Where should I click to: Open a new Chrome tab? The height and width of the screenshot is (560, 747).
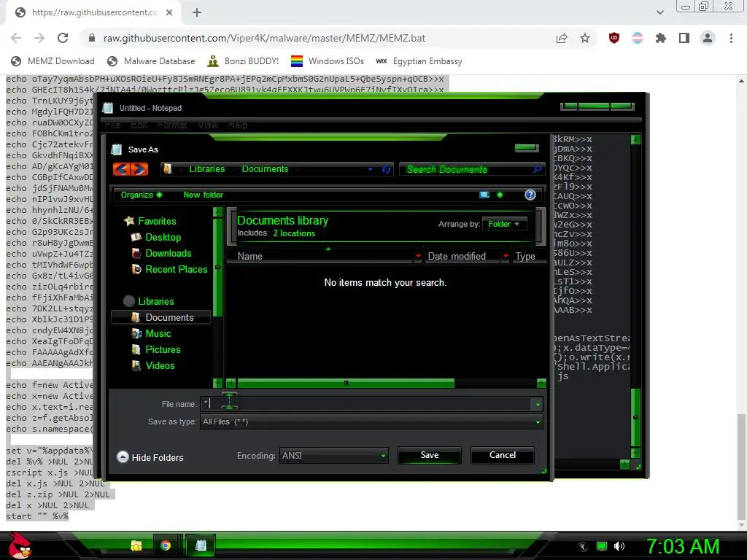coord(197,12)
